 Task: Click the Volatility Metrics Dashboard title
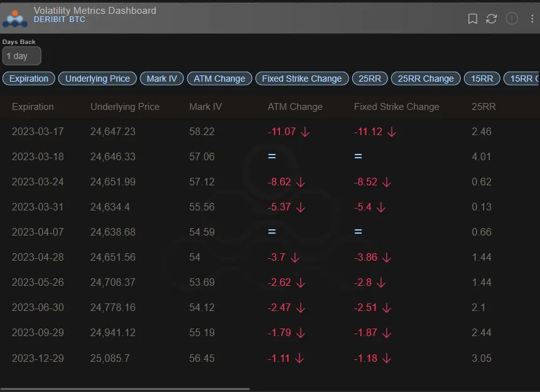click(95, 11)
